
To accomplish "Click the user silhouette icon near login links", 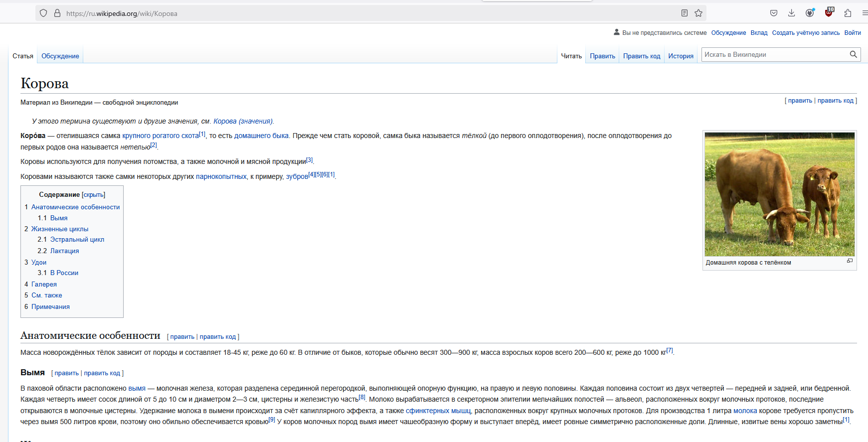I will coord(617,32).
